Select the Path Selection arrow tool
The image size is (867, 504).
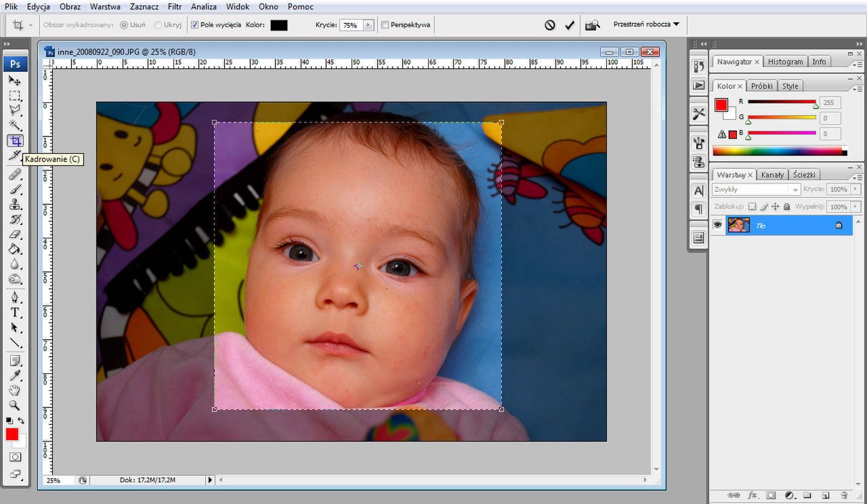click(x=15, y=327)
